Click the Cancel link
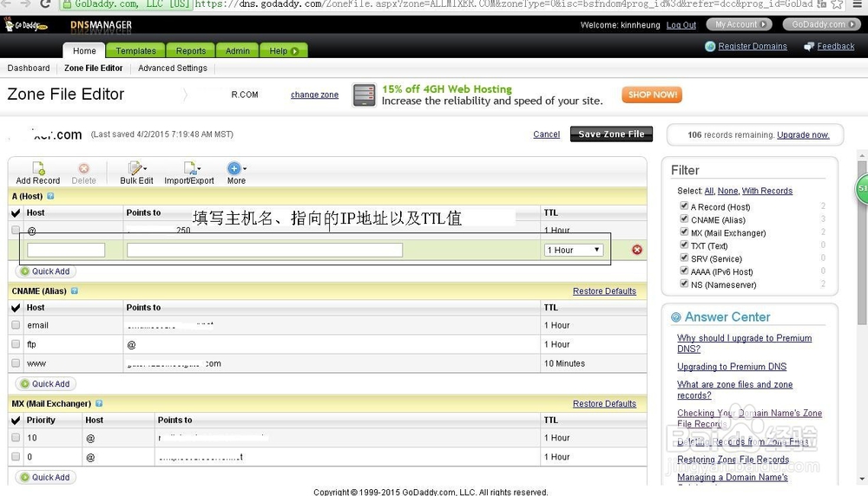This screenshot has height=496, width=868. [x=546, y=134]
